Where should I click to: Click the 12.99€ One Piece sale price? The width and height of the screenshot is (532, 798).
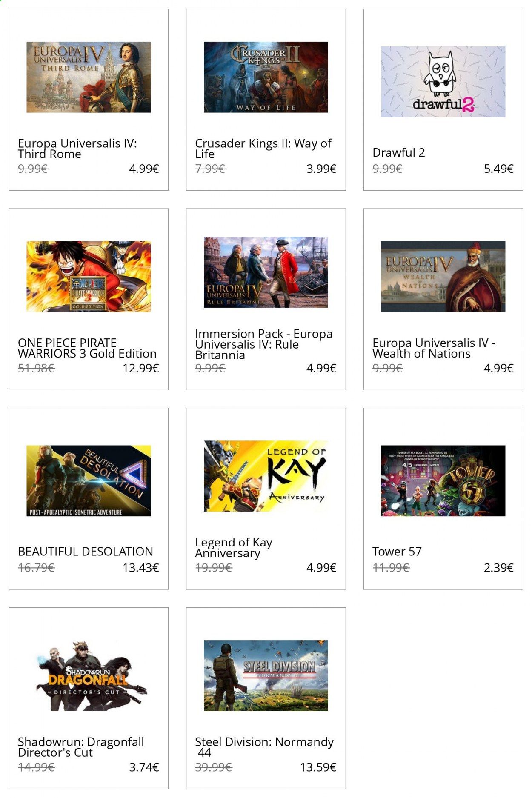click(141, 368)
